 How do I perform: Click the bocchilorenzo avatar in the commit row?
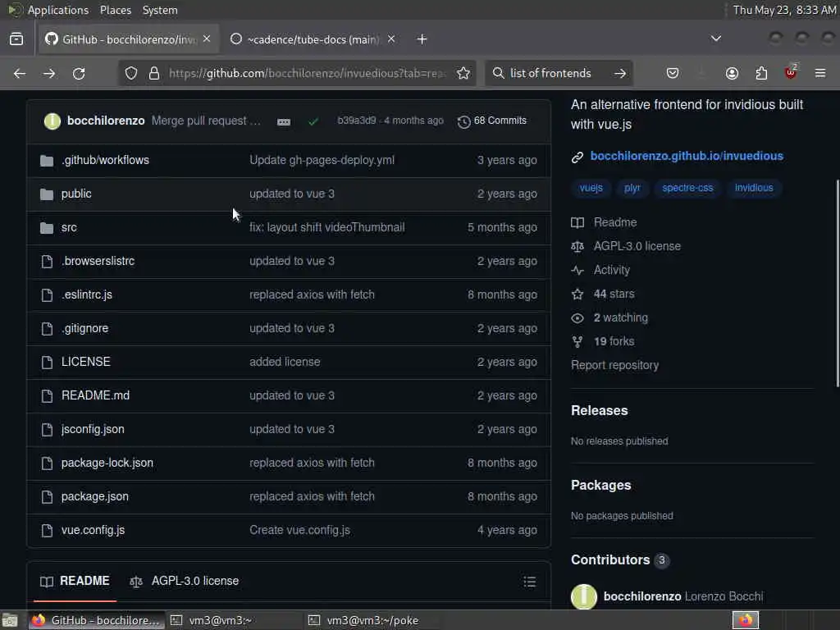[52, 121]
